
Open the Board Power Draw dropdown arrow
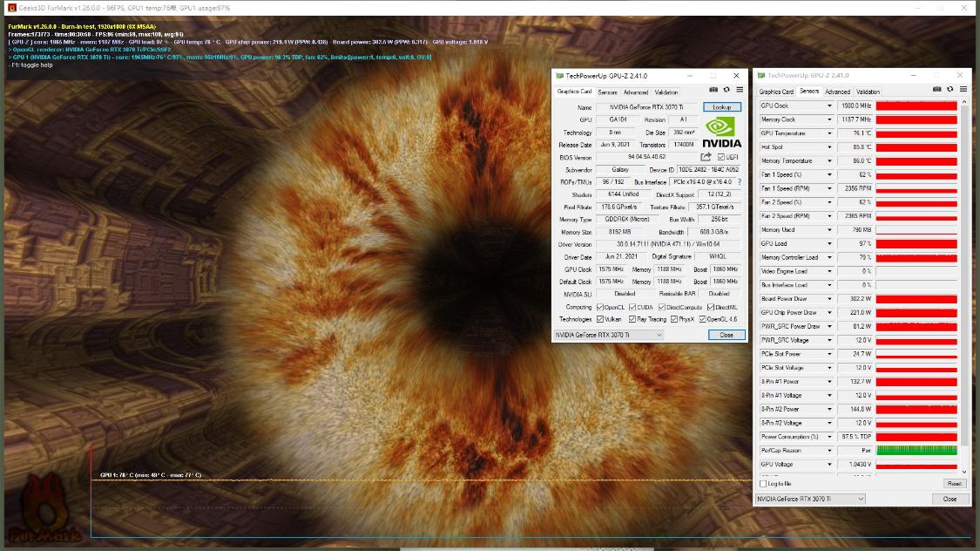coord(829,299)
